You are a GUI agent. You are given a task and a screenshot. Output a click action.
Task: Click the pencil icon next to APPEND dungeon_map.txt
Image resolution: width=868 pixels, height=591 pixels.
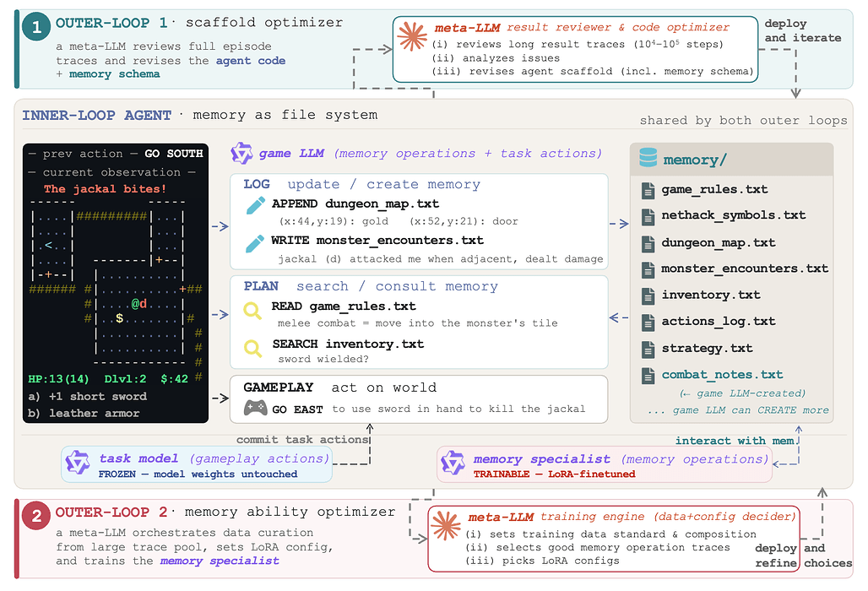point(255,205)
